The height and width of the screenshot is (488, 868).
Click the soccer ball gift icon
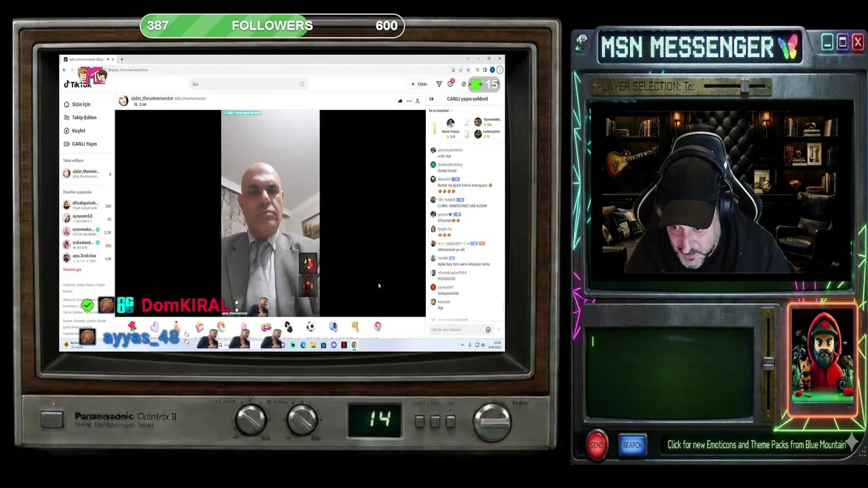[311, 327]
